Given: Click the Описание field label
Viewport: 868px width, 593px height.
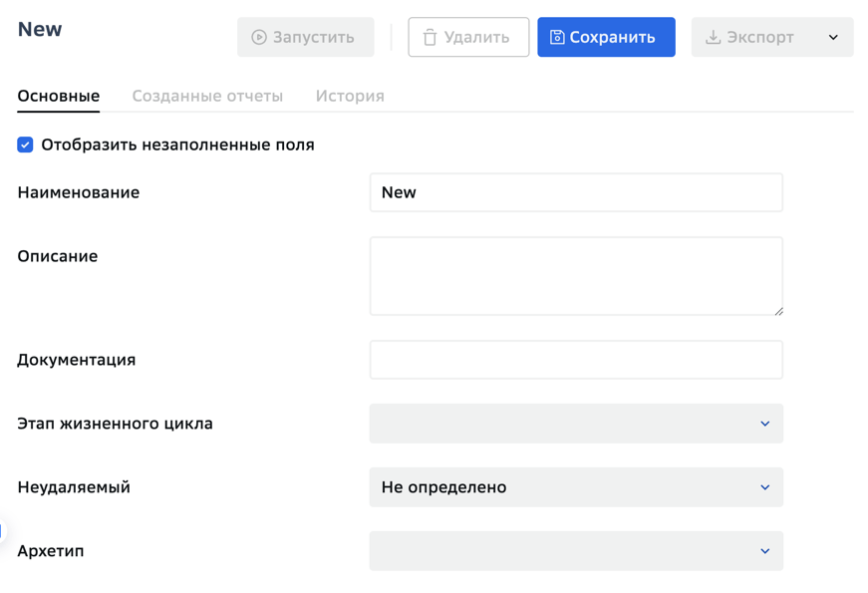Looking at the screenshot, I should click(58, 256).
